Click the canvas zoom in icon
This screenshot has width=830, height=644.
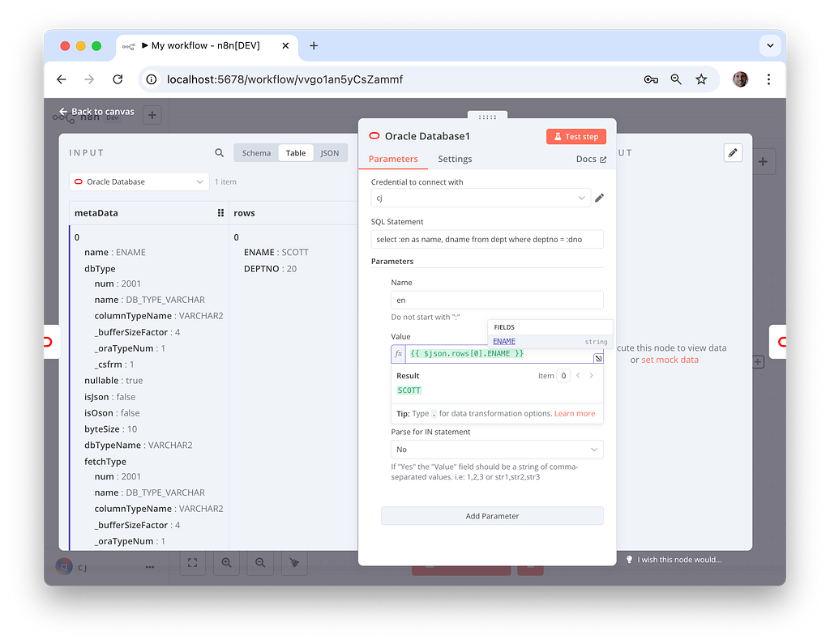[226, 562]
